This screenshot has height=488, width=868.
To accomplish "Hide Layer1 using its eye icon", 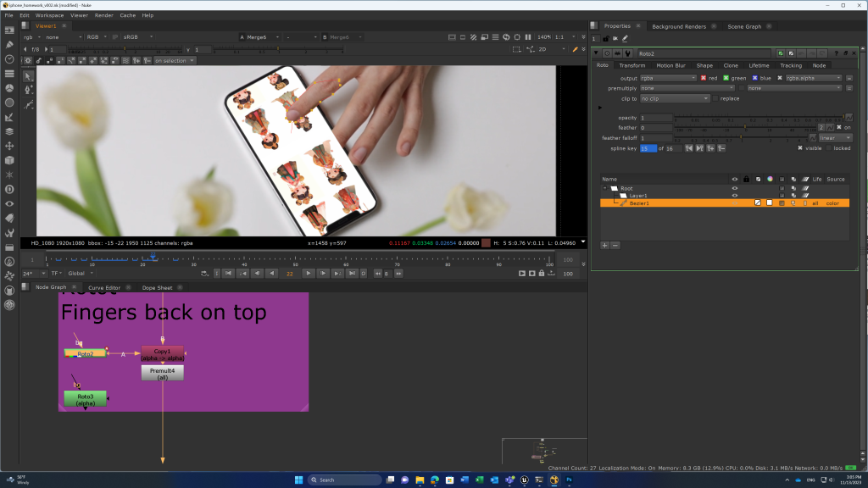I will point(735,196).
